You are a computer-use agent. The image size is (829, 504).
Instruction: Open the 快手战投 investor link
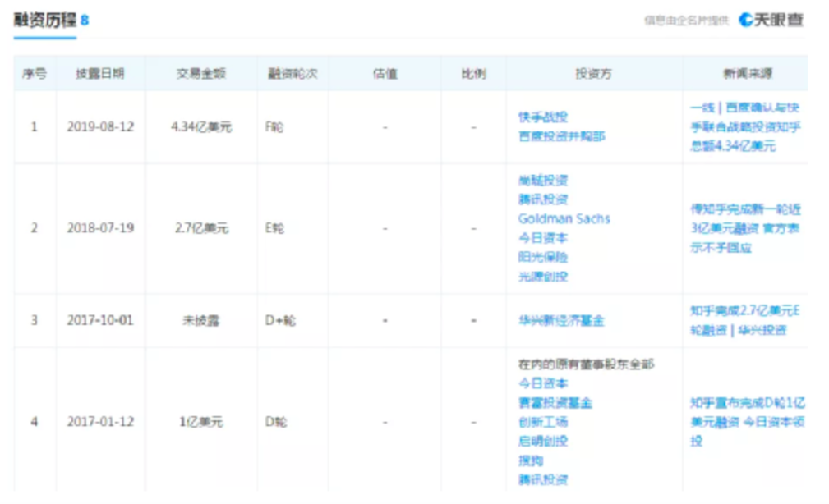542,117
